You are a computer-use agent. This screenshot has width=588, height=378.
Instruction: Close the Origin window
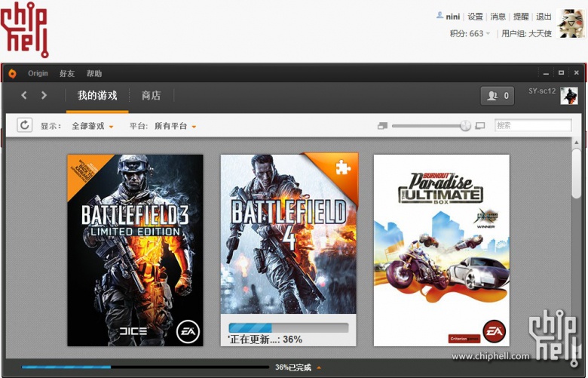coord(577,73)
